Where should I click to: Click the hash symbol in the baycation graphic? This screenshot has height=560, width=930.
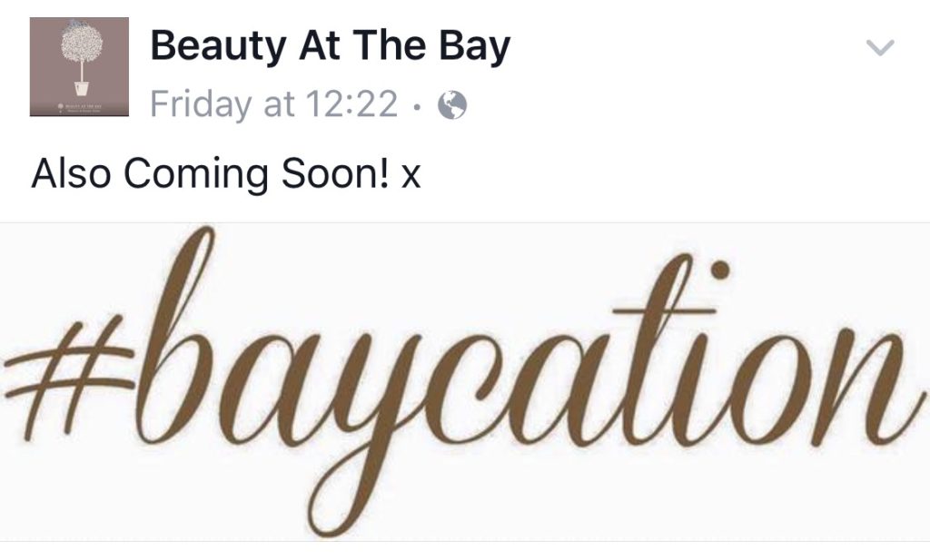[68, 377]
